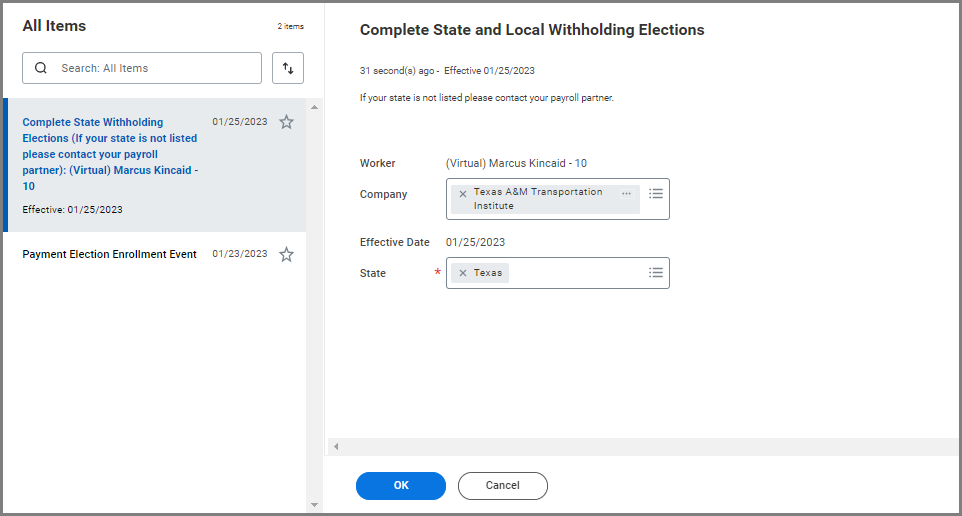Type in the Search: All Items field
962x516 pixels.
click(x=150, y=68)
